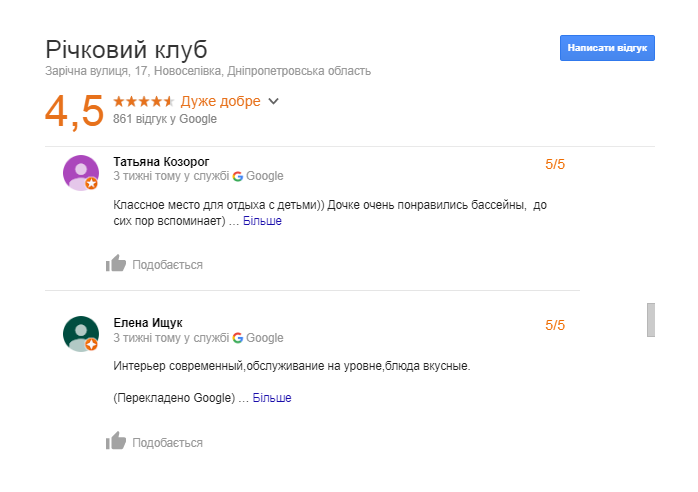Click the Дуже добре rating label
This screenshot has width=698, height=492.
click(220, 101)
